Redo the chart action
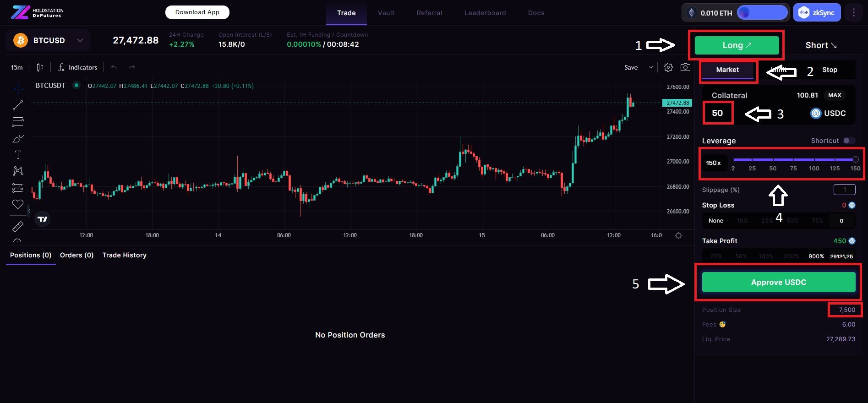Image resolution: width=868 pixels, height=403 pixels. [131, 67]
